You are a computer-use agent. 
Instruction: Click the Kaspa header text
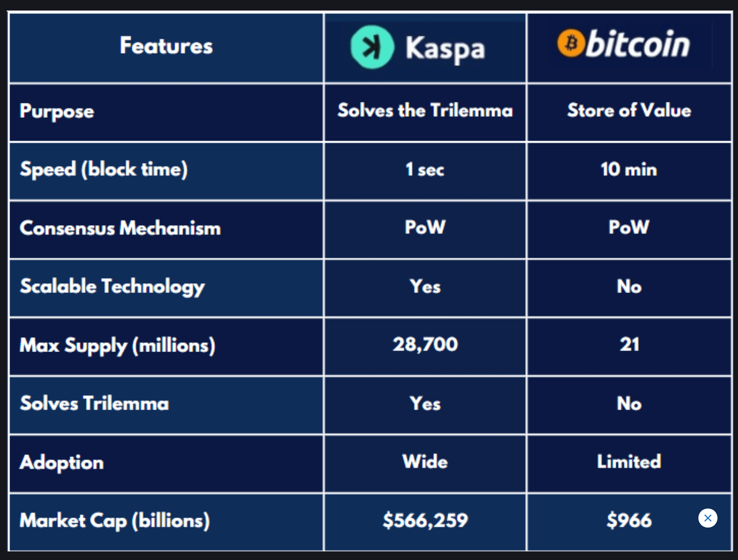(x=445, y=49)
